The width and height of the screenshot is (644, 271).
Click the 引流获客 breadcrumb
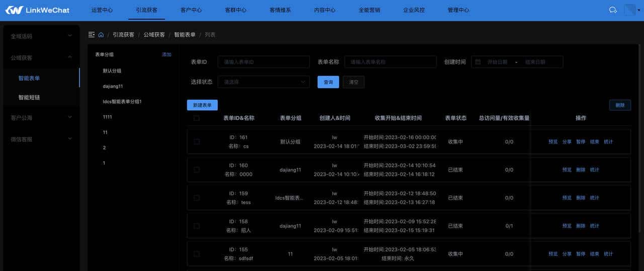(123, 35)
